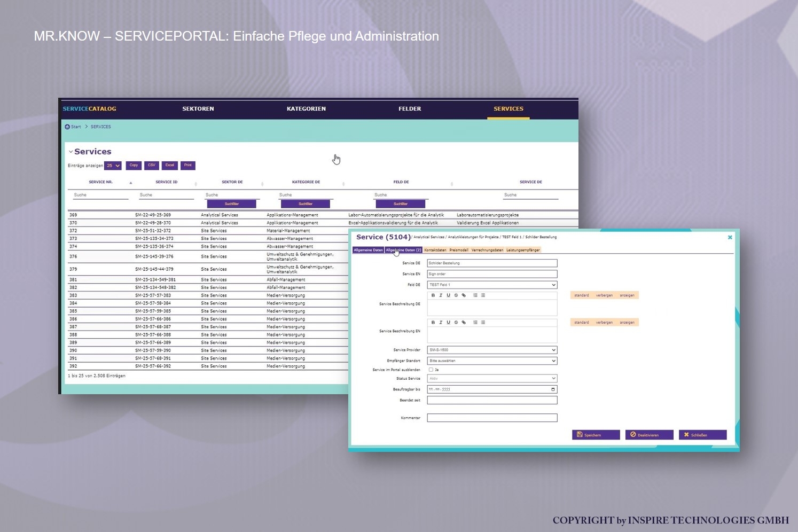Switch to the Preismodell tab

point(459,250)
